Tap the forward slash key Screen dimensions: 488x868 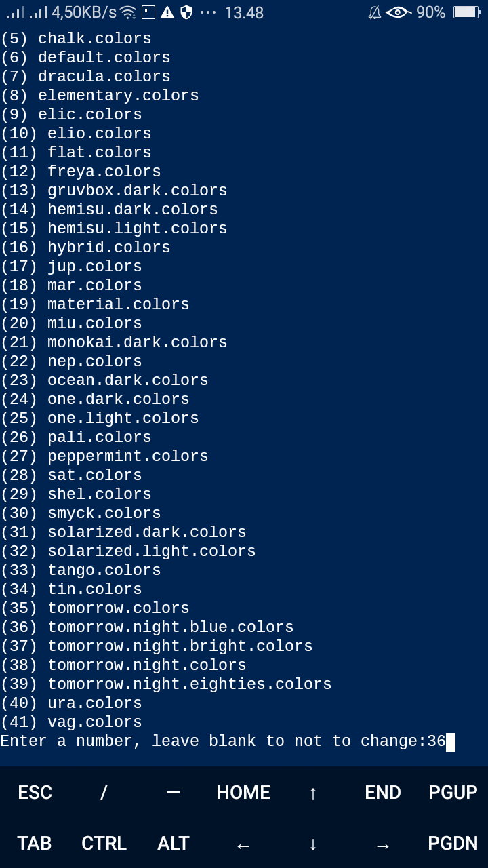coord(103,791)
